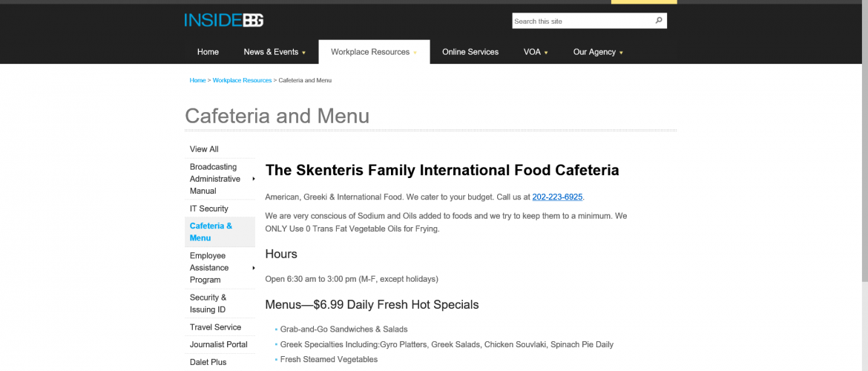Viewport: 868px width, 371px height.
Task: Open the Online Services menu item
Action: point(470,52)
